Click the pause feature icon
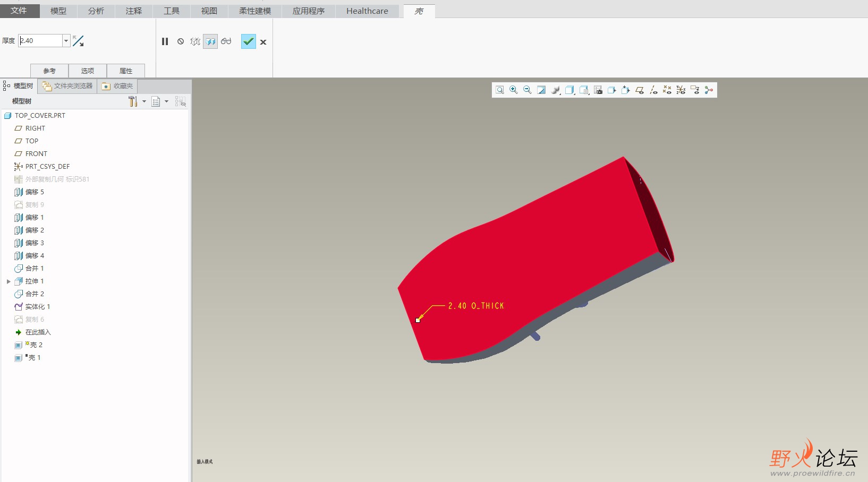868x482 pixels. click(165, 41)
